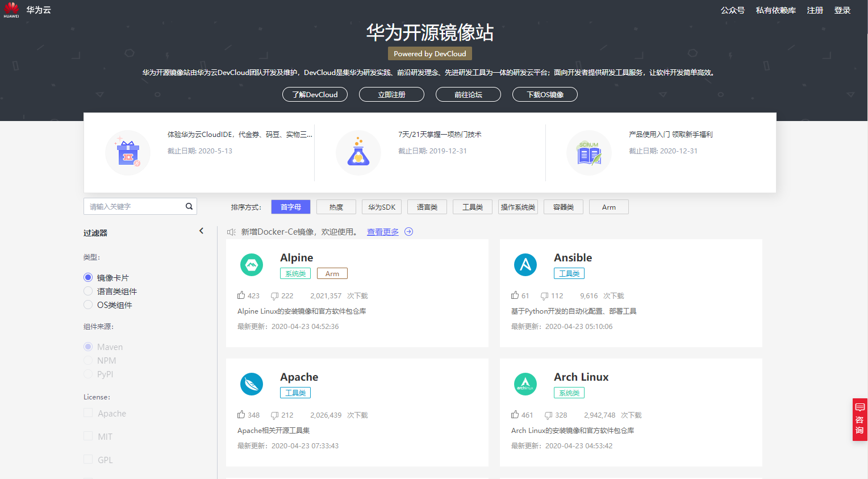Select the 镜像卡片 radio option
The height and width of the screenshot is (479, 868).
(x=88, y=277)
